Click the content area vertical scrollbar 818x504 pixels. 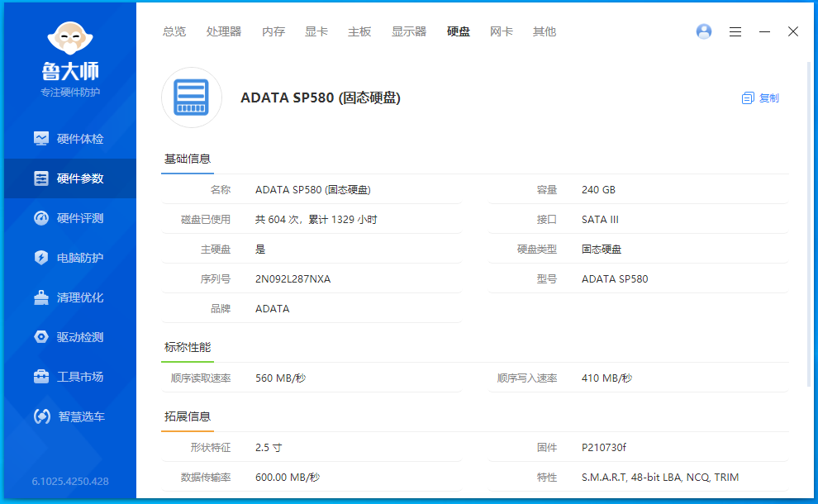[x=809, y=225]
